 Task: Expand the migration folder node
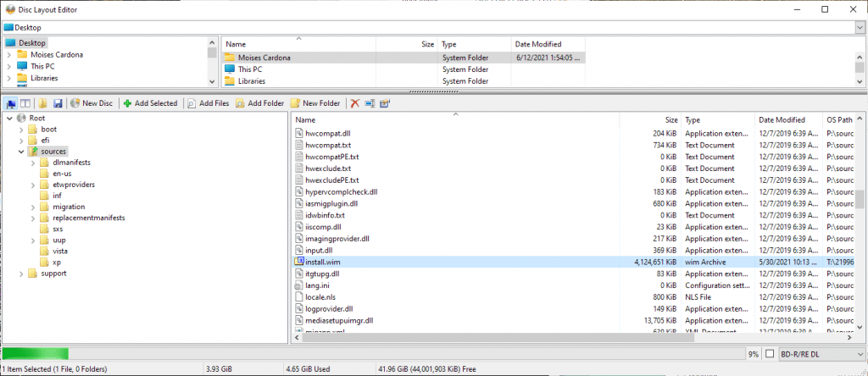point(33,207)
